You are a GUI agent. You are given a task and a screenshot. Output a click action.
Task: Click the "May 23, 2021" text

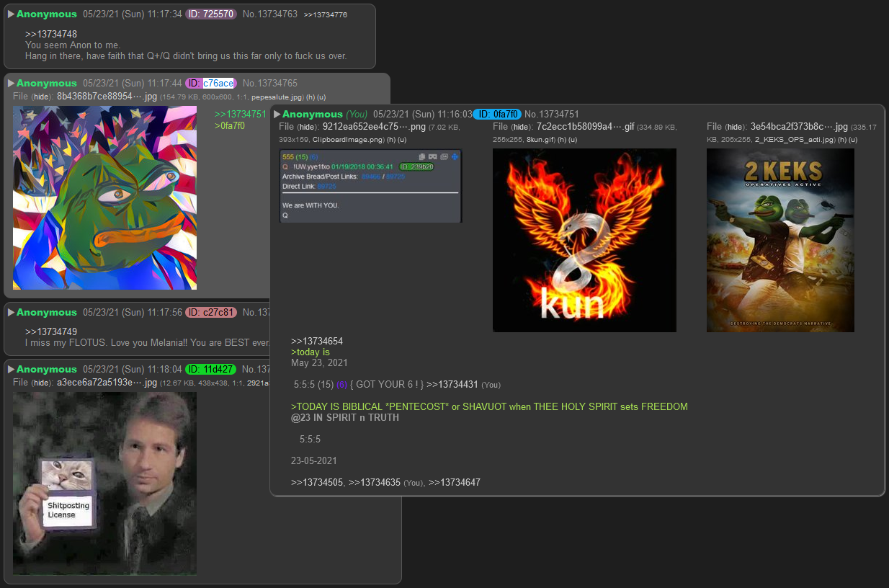[319, 363]
